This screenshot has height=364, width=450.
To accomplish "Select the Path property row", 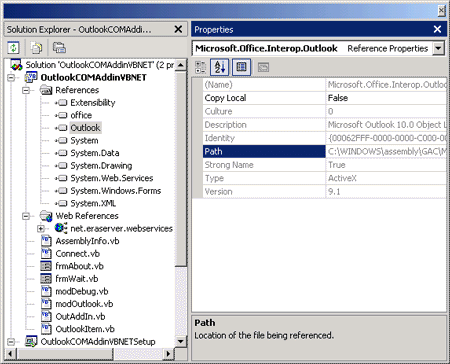I will (x=324, y=152).
